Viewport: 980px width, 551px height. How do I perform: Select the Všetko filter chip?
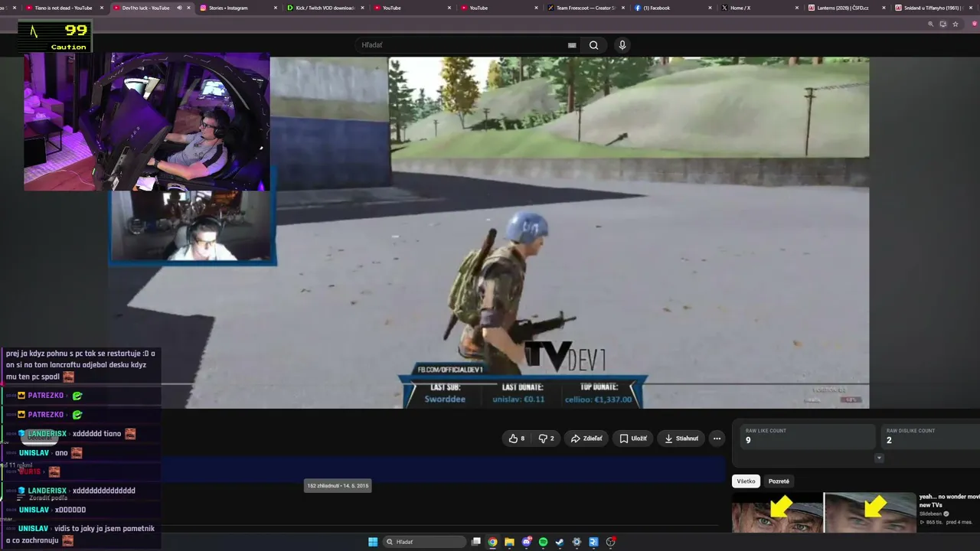tap(746, 481)
